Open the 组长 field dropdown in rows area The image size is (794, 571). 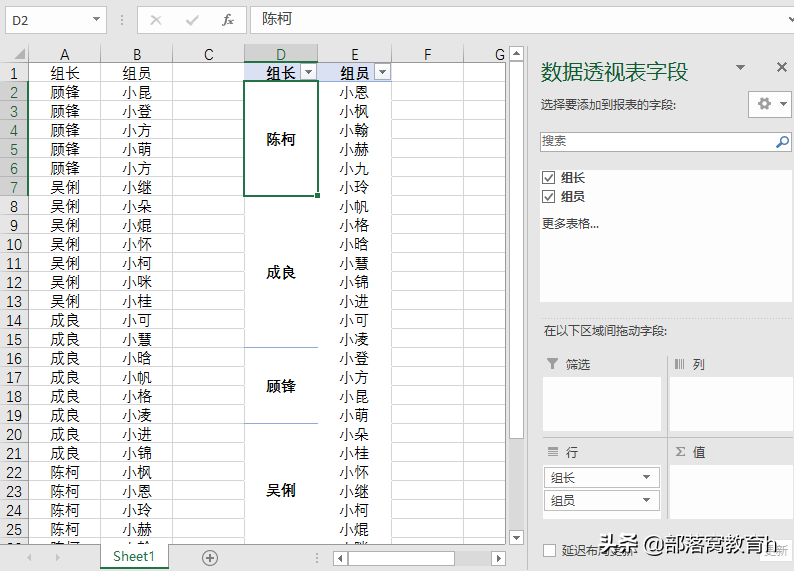click(647, 477)
